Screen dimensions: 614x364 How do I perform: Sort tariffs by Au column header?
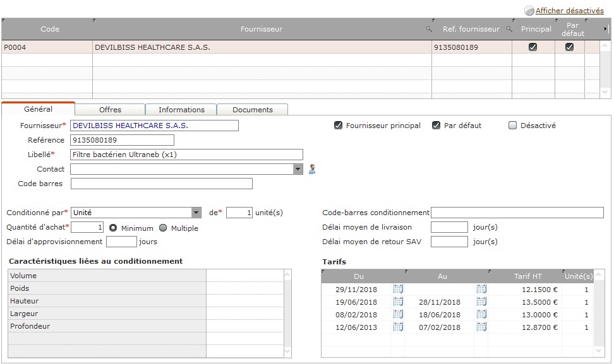point(442,276)
